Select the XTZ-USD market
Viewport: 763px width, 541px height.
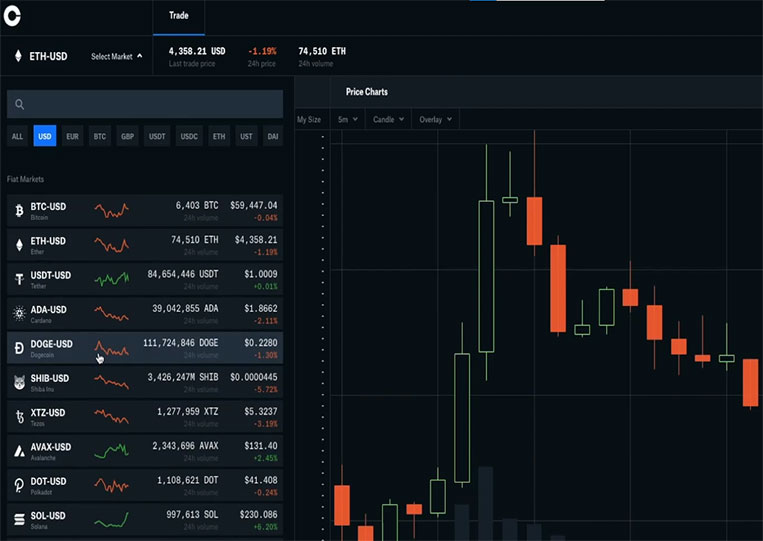pyautogui.click(x=145, y=417)
